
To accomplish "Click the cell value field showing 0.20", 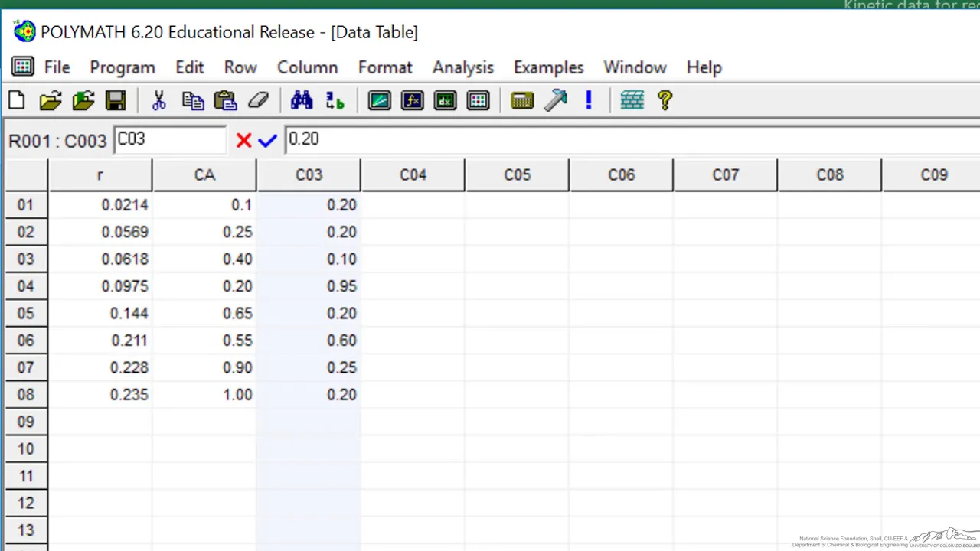I will (x=632, y=140).
